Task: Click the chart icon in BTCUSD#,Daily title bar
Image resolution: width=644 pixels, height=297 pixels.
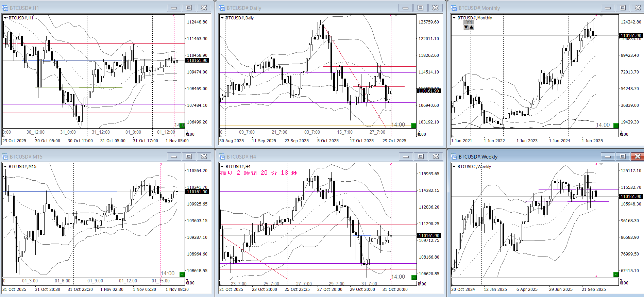Action: tap(222, 8)
